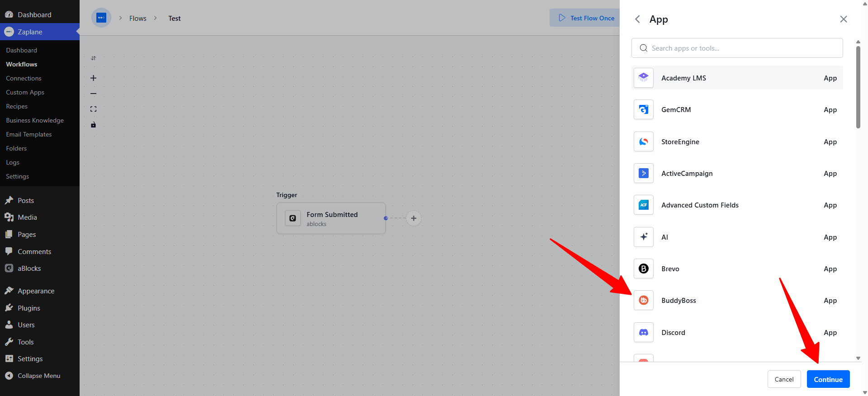Select the Discord row label
The height and width of the screenshot is (396, 868).
[673, 332]
